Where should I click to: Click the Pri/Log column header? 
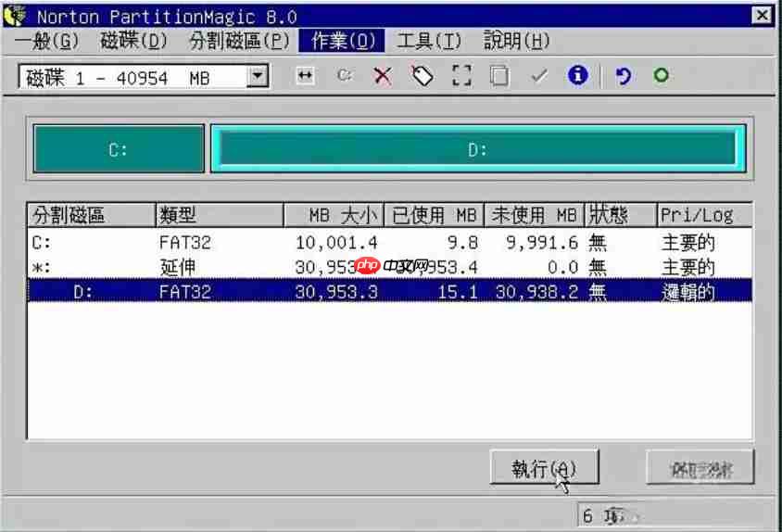tap(705, 215)
